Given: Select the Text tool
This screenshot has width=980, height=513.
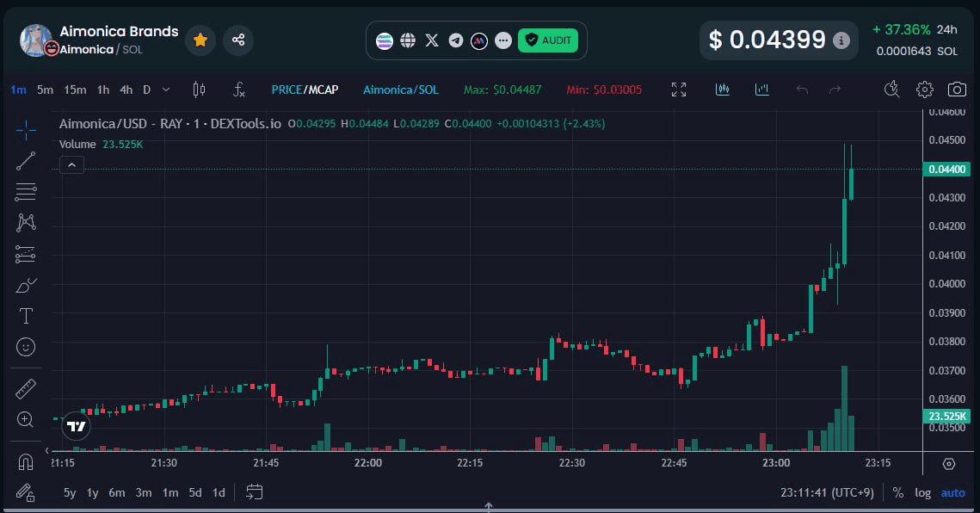Looking at the screenshot, I should coord(26,316).
